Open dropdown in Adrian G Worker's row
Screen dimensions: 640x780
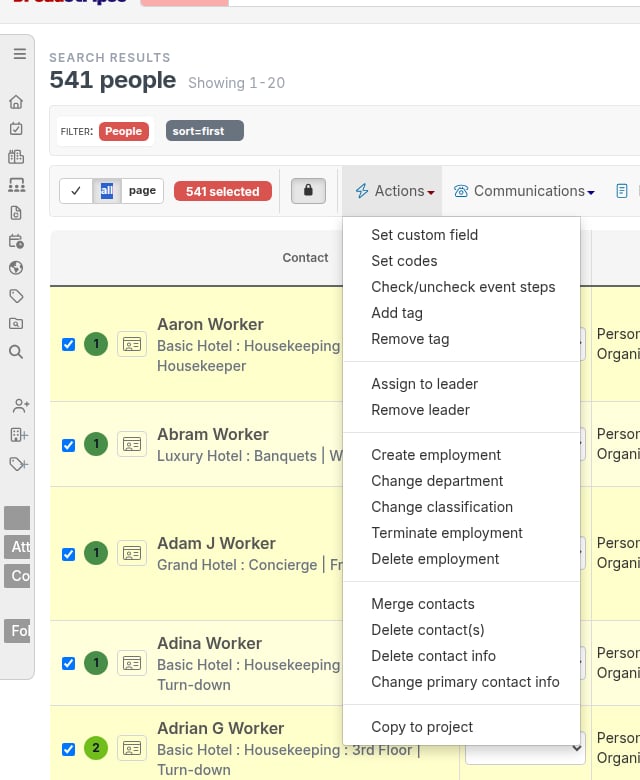[525, 748]
